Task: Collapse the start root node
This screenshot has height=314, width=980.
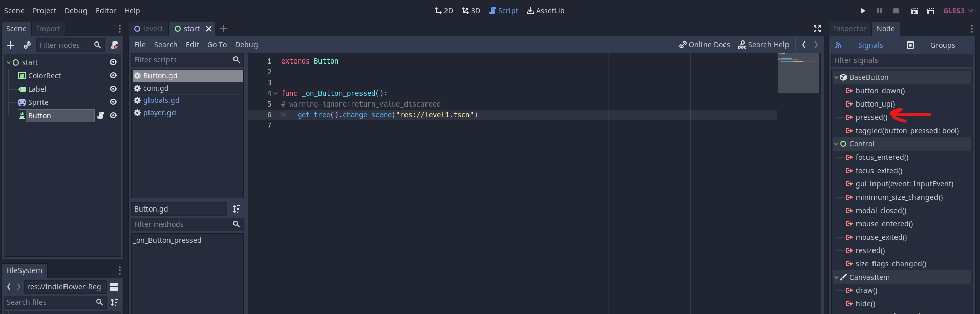Action: point(9,62)
